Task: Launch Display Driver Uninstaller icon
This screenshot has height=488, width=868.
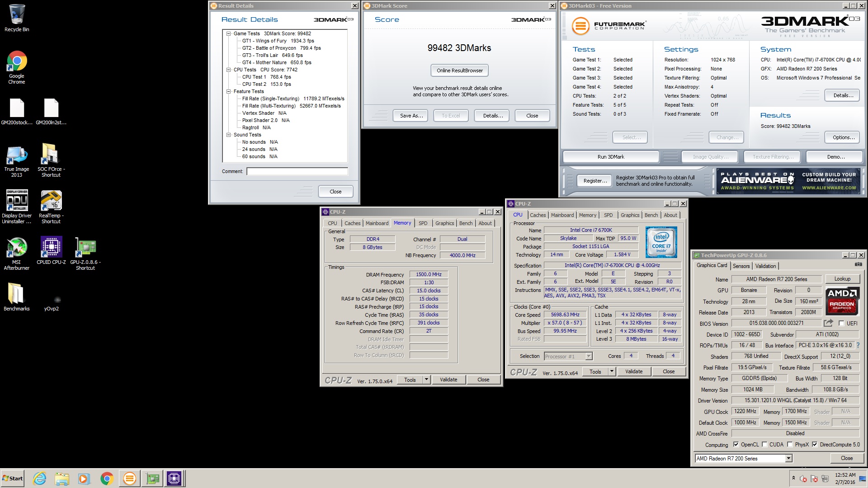Action: coord(17,207)
